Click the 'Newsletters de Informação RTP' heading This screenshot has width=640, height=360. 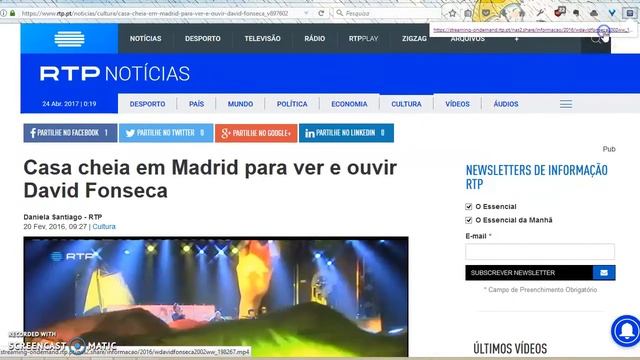[x=537, y=177]
